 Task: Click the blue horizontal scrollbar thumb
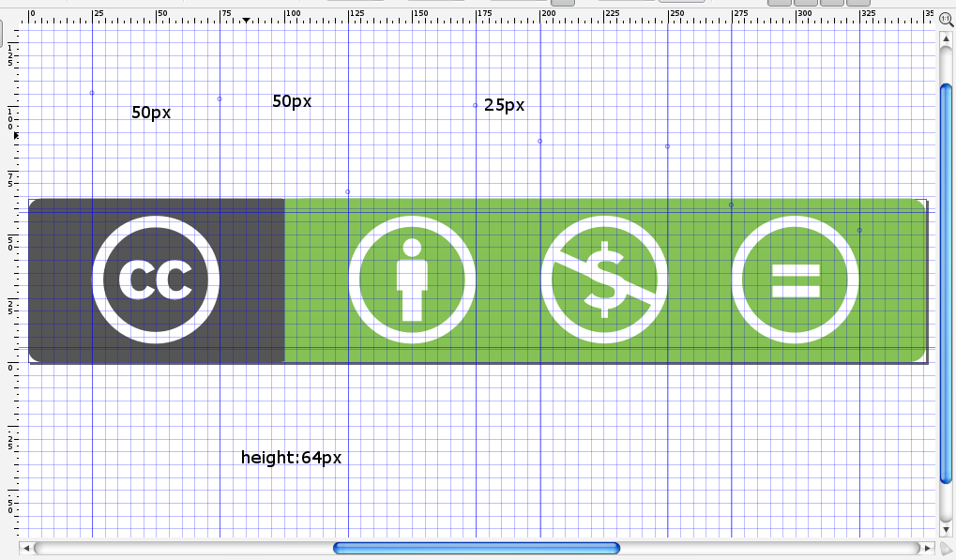(x=477, y=548)
